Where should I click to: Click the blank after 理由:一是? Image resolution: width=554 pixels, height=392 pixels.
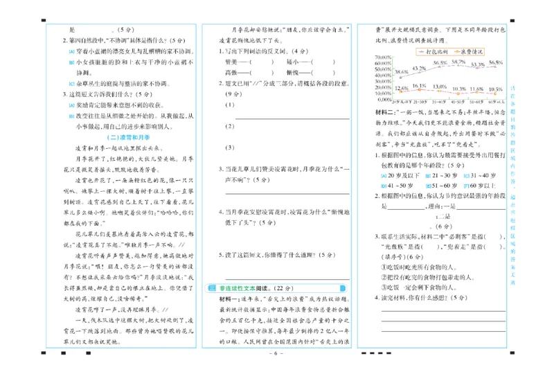click(481, 208)
